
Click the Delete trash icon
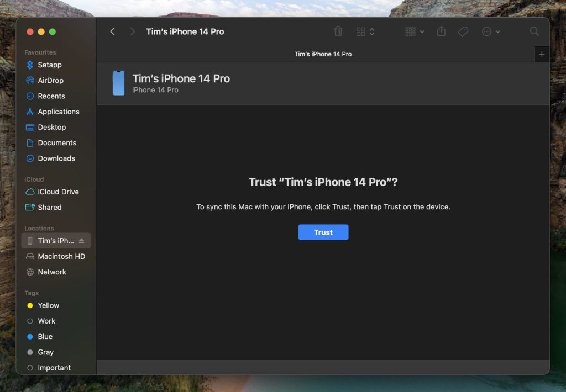tap(338, 32)
